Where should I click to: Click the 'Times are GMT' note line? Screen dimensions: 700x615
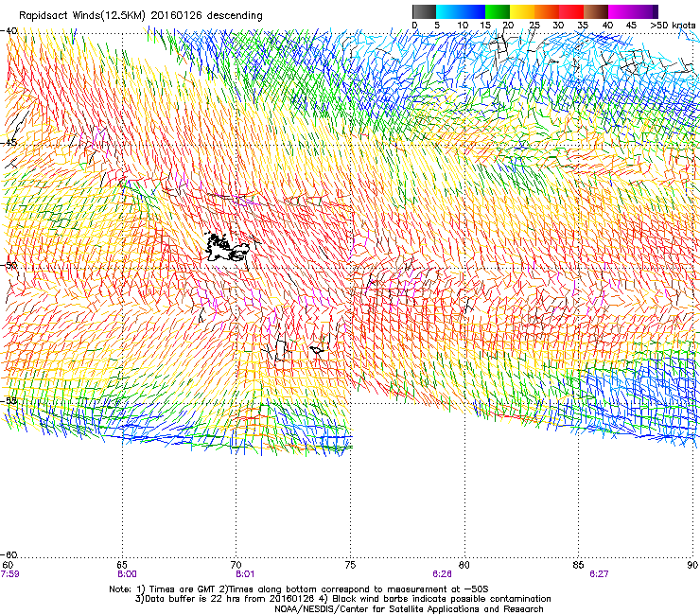point(299,589)
